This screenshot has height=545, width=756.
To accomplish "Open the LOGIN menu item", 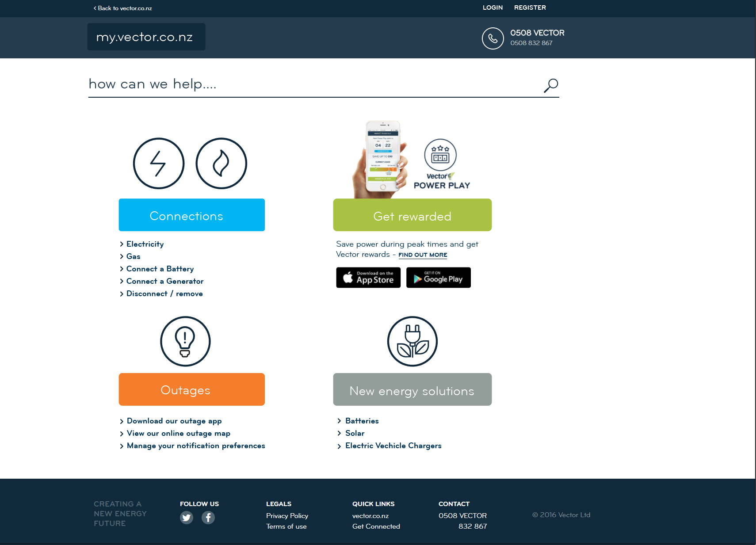I will [493, 8].
